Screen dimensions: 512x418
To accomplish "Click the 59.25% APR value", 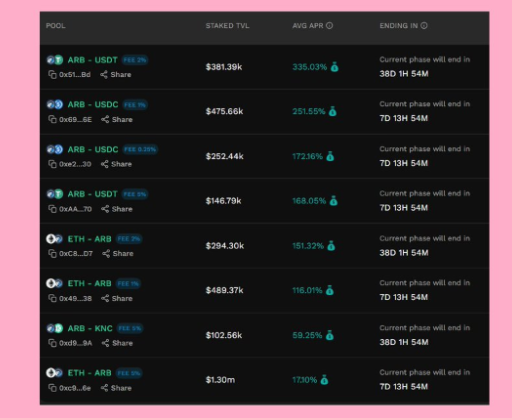I will coord(307,335).
